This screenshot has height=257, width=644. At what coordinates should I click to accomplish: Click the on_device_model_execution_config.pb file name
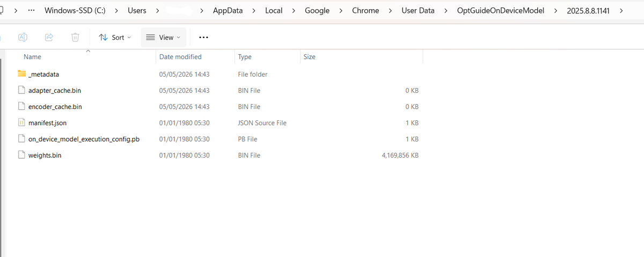(84, 139)
